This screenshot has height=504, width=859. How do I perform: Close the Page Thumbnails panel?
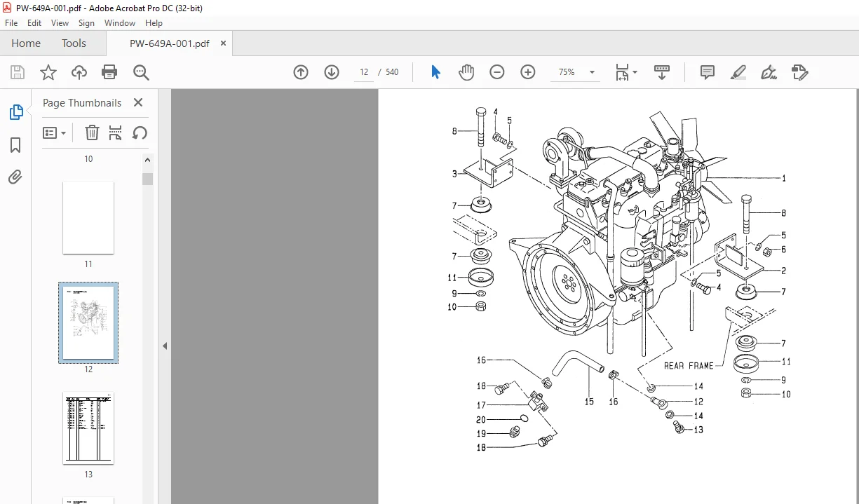pos(138,102)
